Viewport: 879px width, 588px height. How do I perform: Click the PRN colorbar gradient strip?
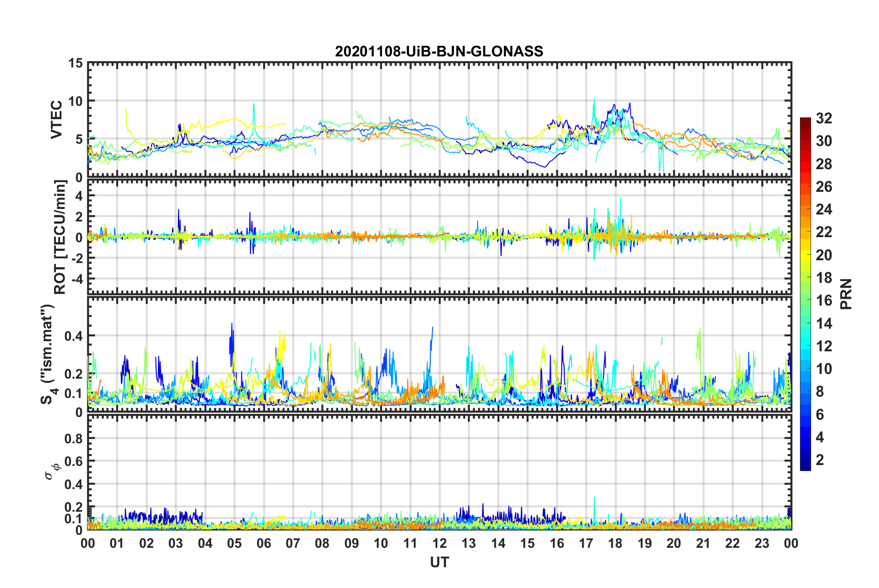click(805, 294)
